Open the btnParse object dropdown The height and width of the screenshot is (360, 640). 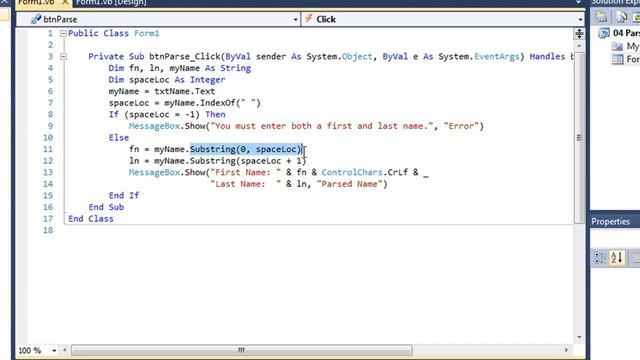click(x=296, y=19)
